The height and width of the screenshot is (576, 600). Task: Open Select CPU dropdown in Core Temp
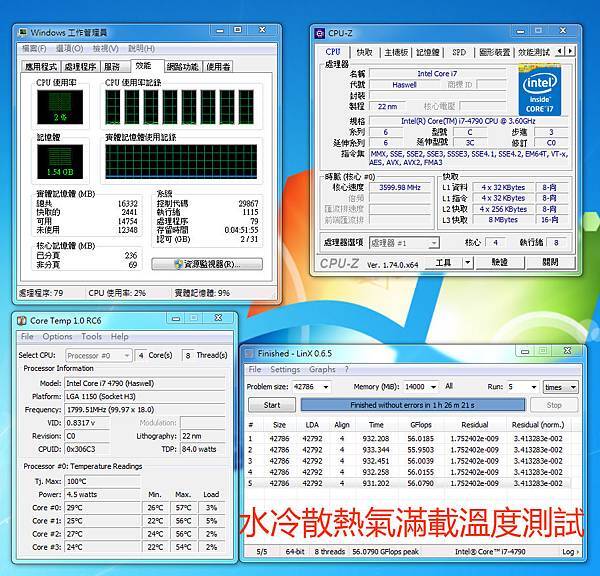click(99, 356)
